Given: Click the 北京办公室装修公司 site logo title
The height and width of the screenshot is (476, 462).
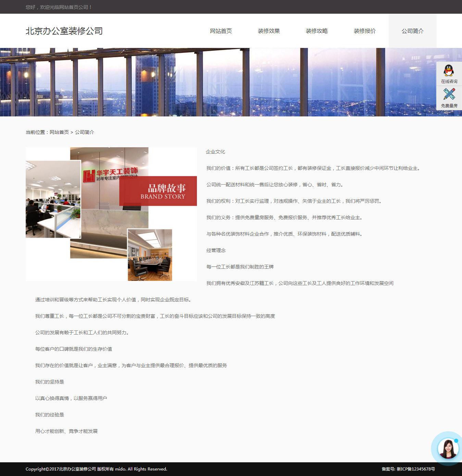Looking at the screenshot, I should click(x=64, y=31).
